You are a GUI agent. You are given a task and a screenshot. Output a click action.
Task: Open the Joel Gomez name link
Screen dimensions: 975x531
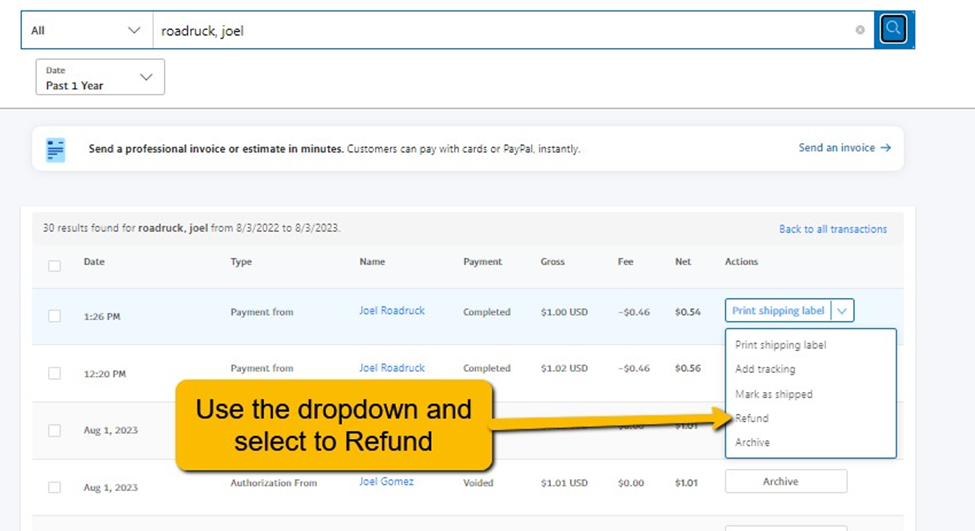click(x=386, y=481)
